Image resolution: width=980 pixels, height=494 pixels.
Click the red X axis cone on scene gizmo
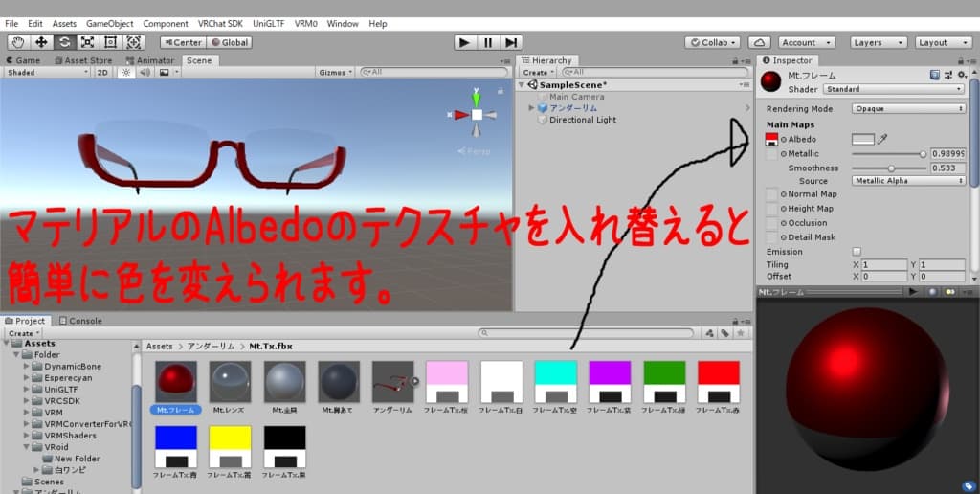click(x=460, y=115)
